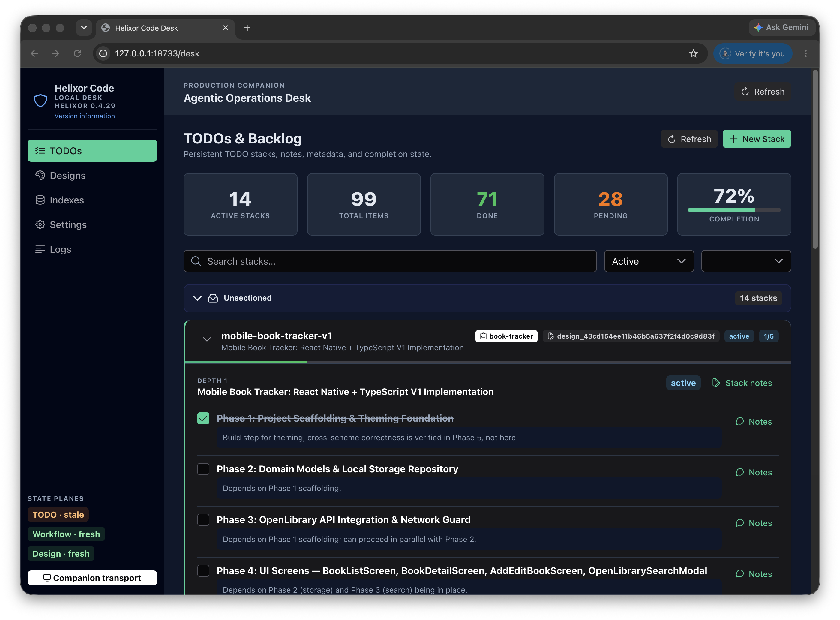Click the Workflow · fresh state badge
The image size is (840, 620).
tap(66, 534)
